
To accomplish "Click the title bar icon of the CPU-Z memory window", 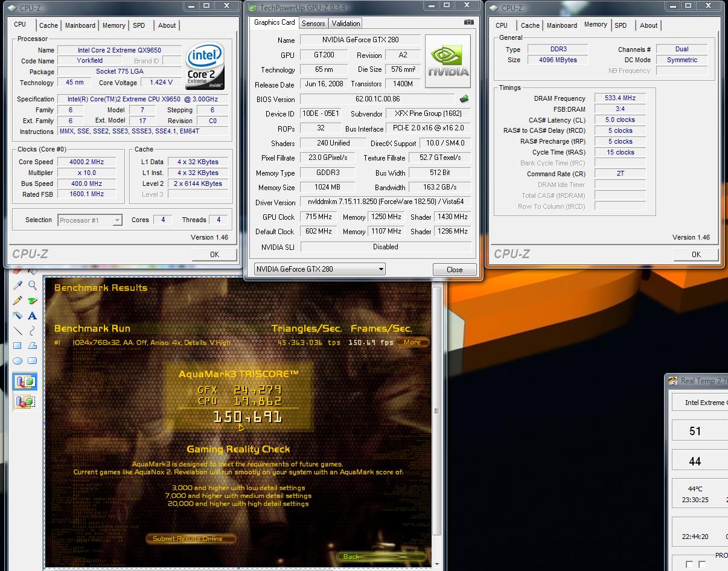I will [x=494, y=8].
